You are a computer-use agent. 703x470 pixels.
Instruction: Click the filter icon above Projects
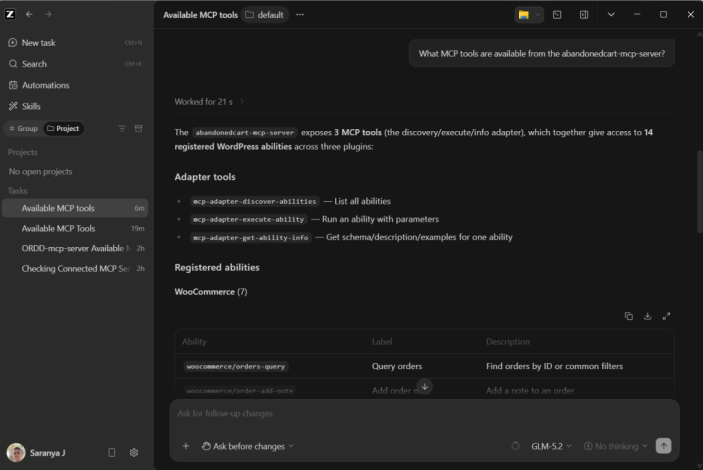122,129
